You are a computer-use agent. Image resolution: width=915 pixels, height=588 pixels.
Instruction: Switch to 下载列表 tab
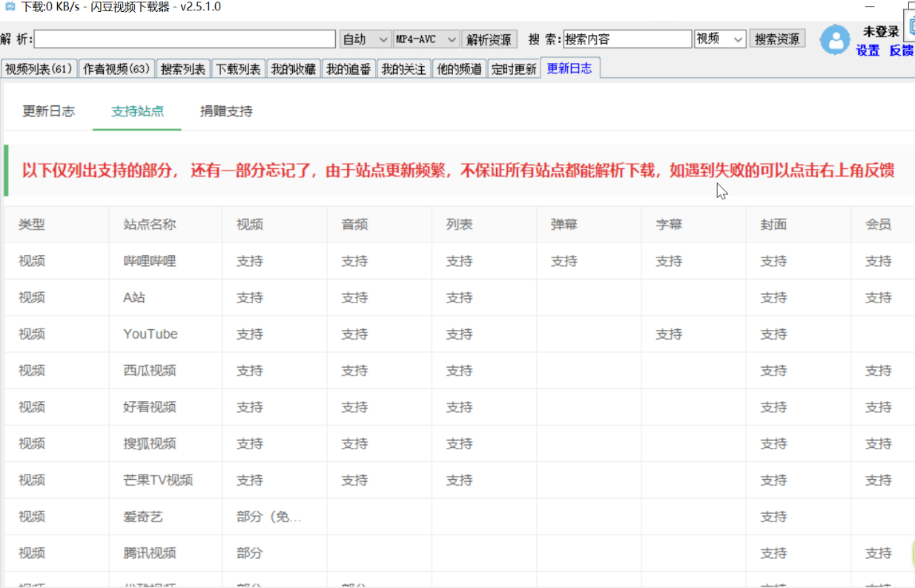[238, 69]
